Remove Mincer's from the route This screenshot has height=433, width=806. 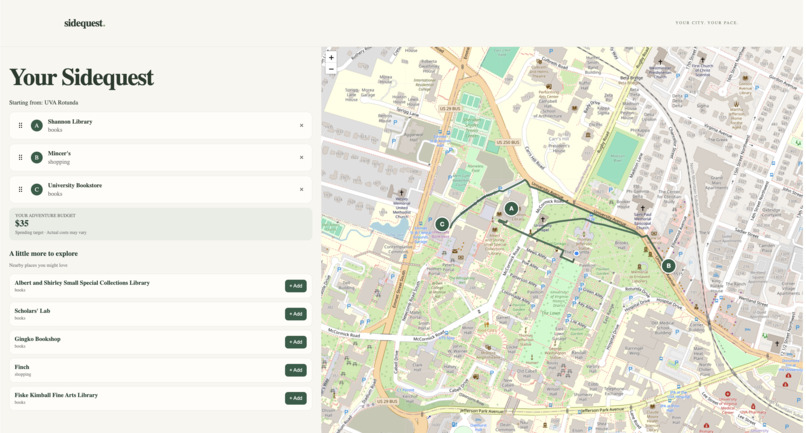(x=302, y=157)
